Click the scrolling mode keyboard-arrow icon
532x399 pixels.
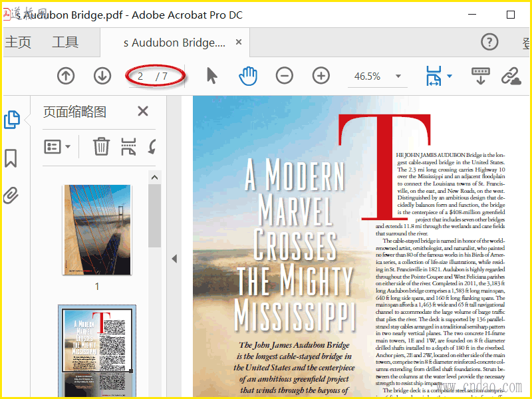[480, 76]
